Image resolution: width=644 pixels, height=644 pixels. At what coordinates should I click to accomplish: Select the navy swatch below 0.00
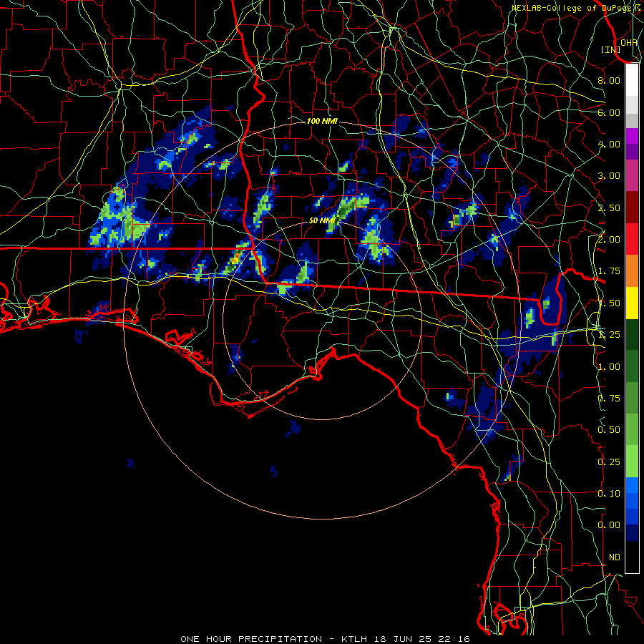tap(632, 533)
